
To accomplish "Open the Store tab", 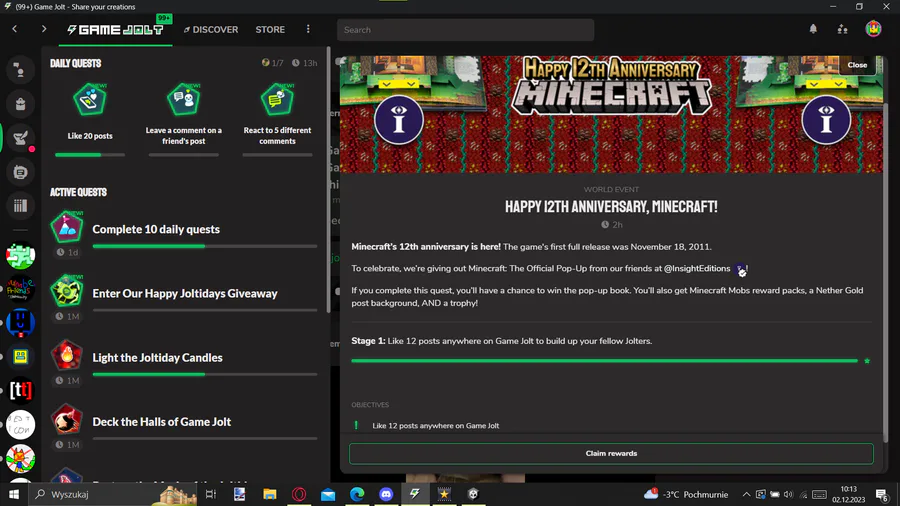I will 270,29.
